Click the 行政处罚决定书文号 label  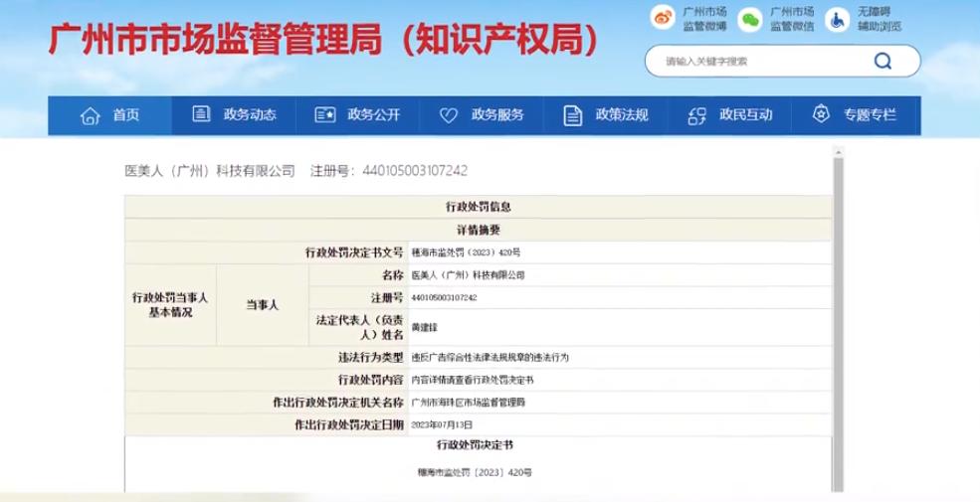tap(354, 252)
